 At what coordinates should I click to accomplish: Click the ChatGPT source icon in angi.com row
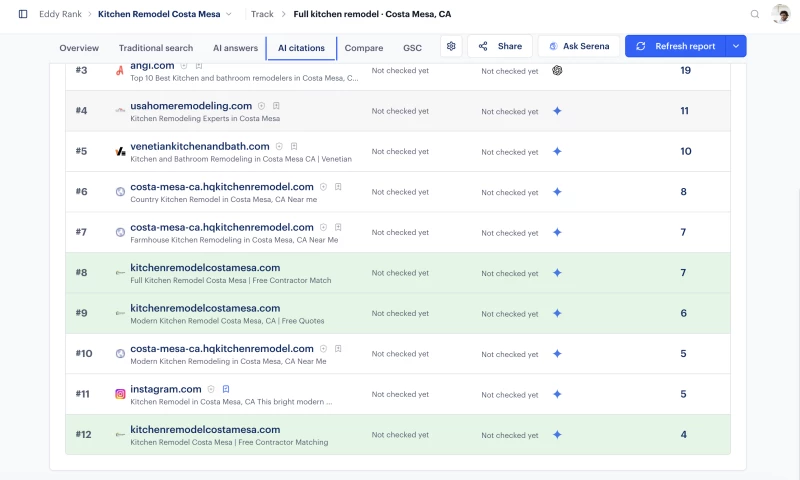tap(557, 70)
